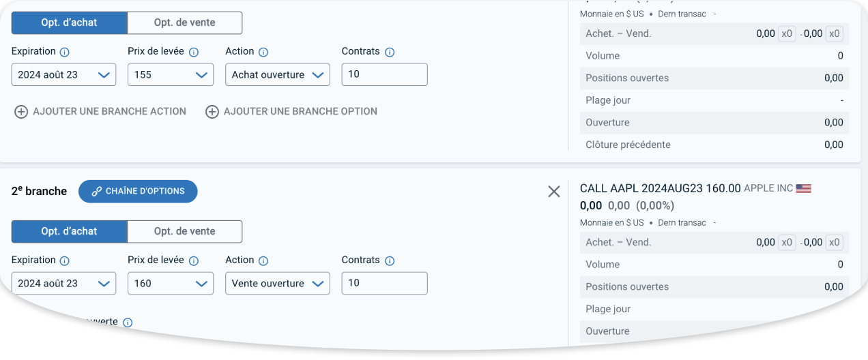Click info icon beside 2e branche Prix de levée
The height and width of the screenshot is (360, 868).
[x=194, y=260]
